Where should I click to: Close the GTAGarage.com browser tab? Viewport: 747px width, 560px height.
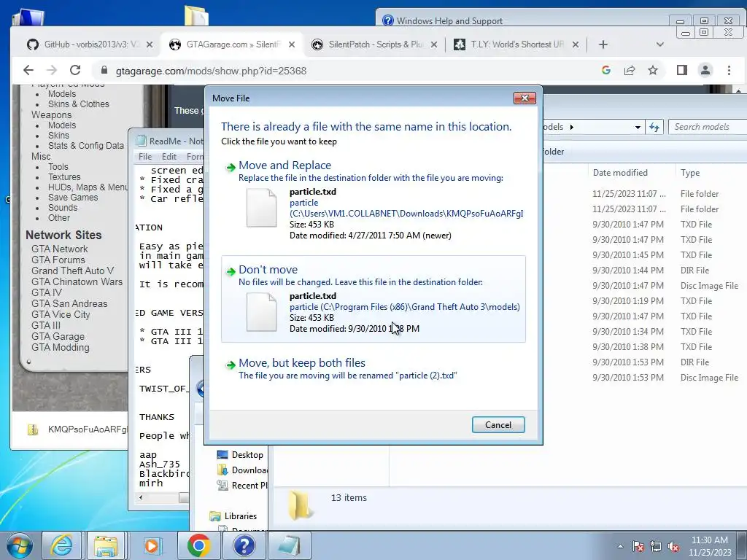coord(292,44)
